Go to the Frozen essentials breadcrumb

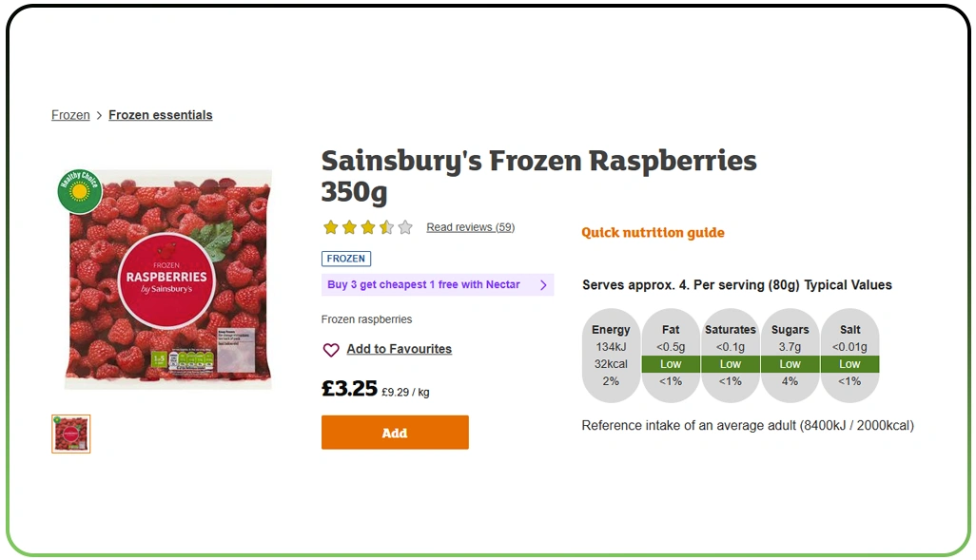[161, 115]
